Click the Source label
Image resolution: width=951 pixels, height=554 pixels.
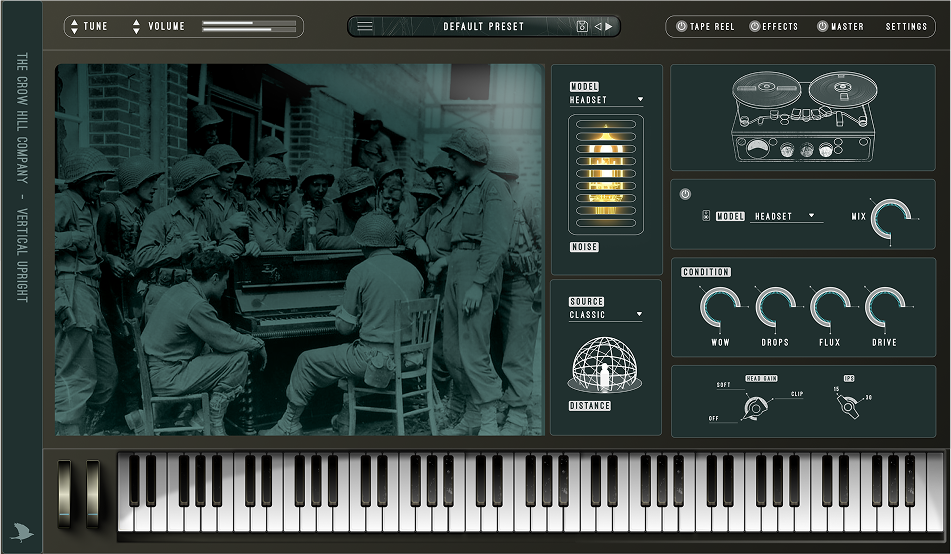pyautogui.click(x=586, y=302)
